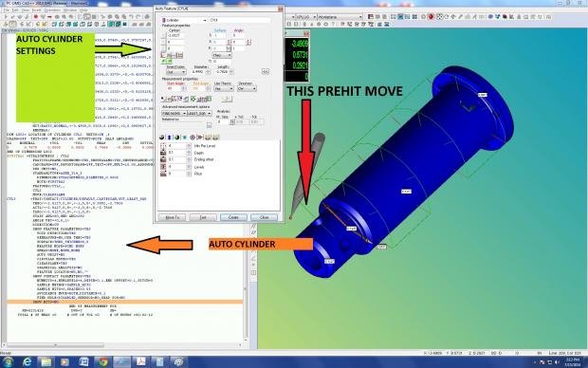Image resolution: width=588 pixels, height=368 pixels.
Task: Open the feature type Cylinder dropdown
Action: point(184,20)
